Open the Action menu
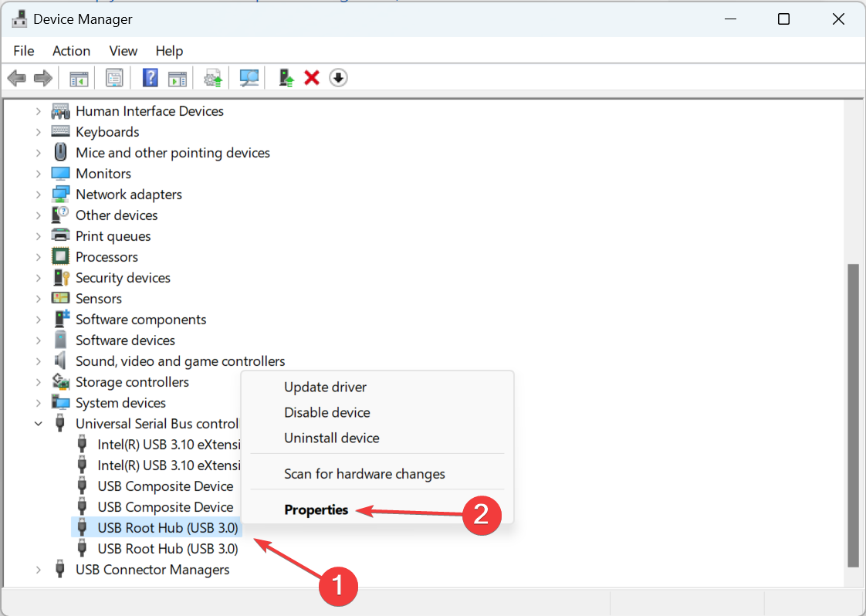866x616 pixels. pos(71,51)
